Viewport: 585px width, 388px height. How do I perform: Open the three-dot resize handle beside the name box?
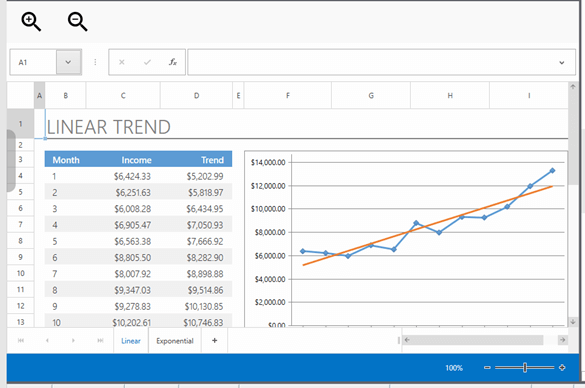(x=95, y=62)
